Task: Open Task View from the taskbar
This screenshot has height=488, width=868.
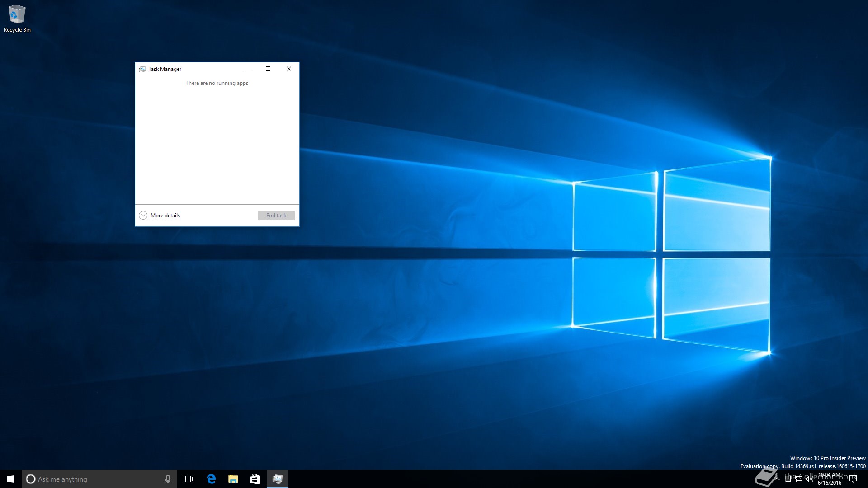Action: 188,479
